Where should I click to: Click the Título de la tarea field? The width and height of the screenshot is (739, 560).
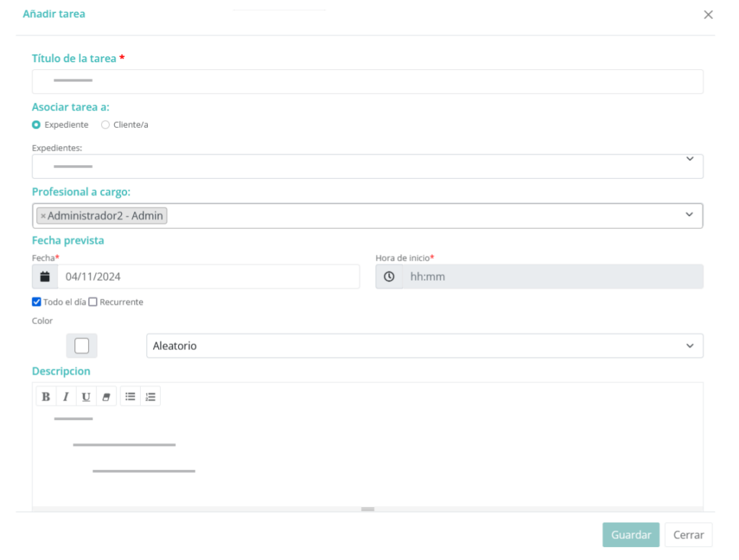[x=367, y=82]
